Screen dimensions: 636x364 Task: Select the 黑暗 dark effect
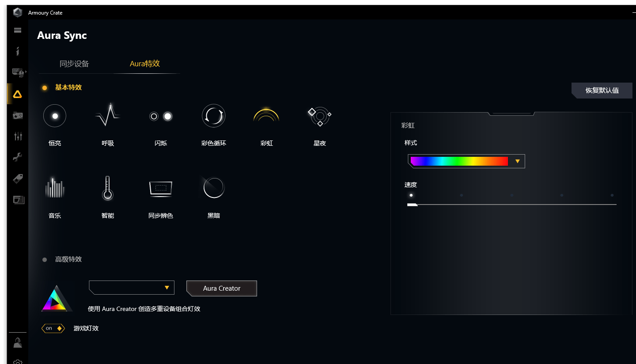coord(214,188)
